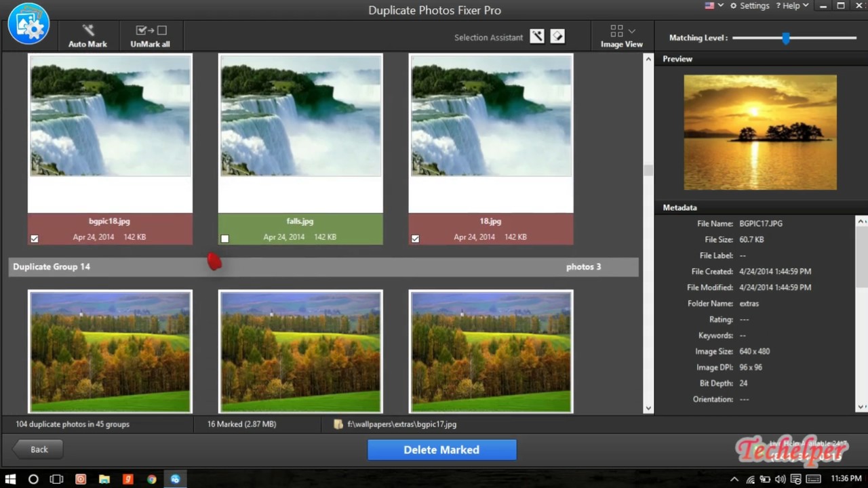Toggle the checkbox for bgpic18.jpg

[35, 239]
